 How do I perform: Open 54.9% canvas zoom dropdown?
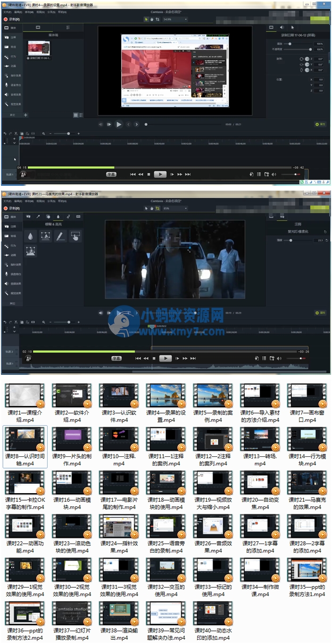175,19
